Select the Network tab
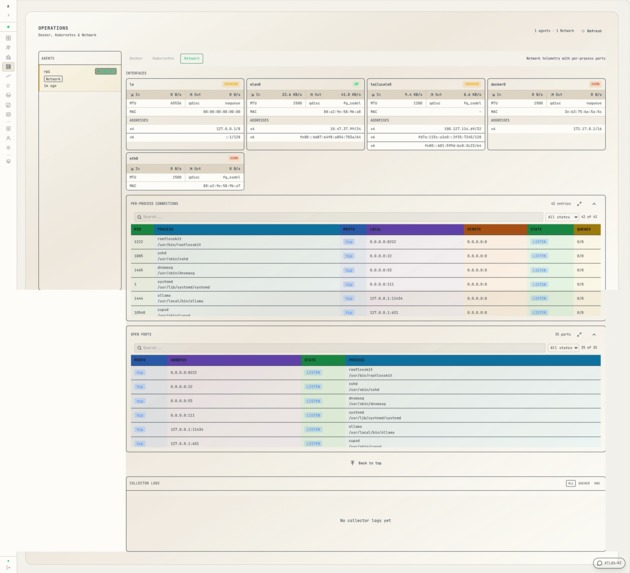 192,59
